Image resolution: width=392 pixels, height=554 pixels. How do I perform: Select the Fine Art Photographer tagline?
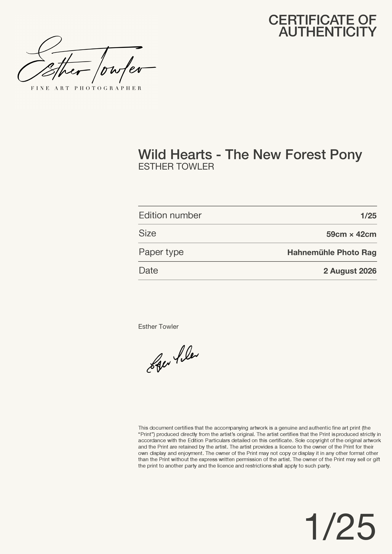86,88
